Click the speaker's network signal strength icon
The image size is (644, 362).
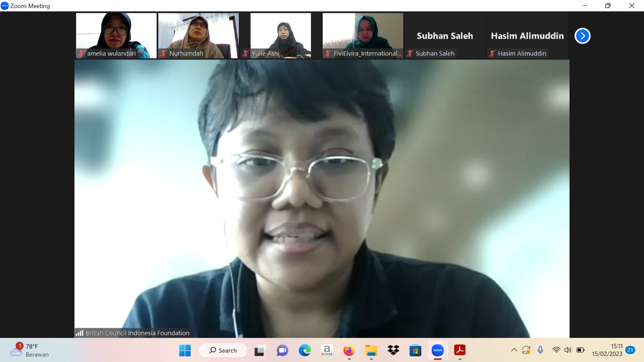click(x=80, y=333)
